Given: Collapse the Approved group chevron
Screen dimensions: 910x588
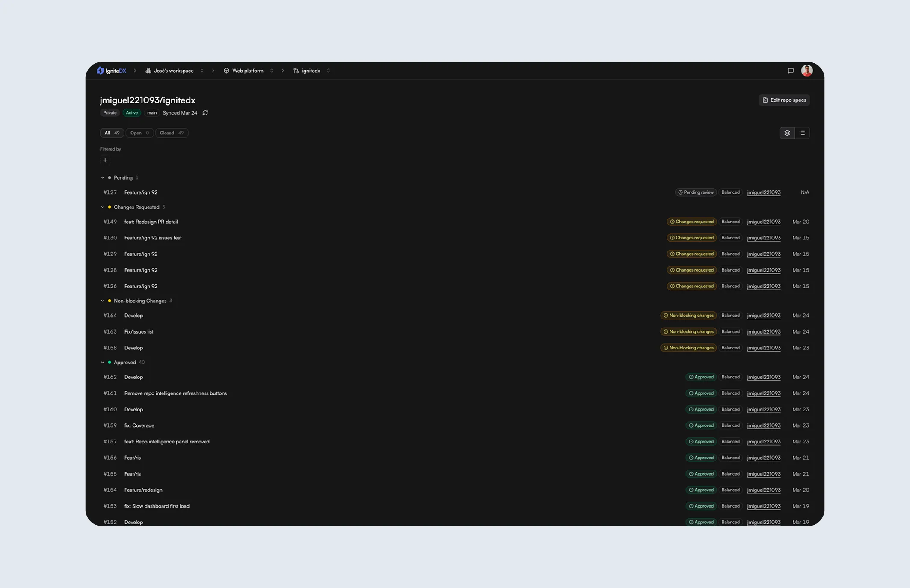Looking at the screenshot, I should click(102, 363).
